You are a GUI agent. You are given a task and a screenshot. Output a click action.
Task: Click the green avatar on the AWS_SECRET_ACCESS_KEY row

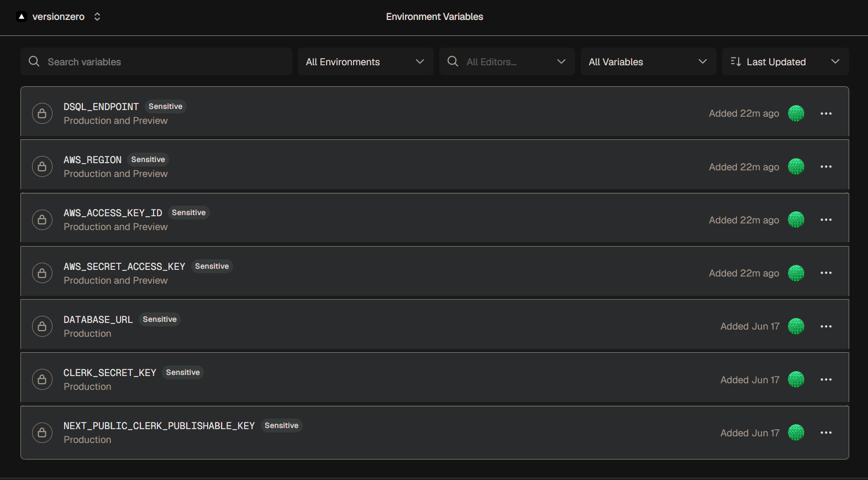point(796,273)
